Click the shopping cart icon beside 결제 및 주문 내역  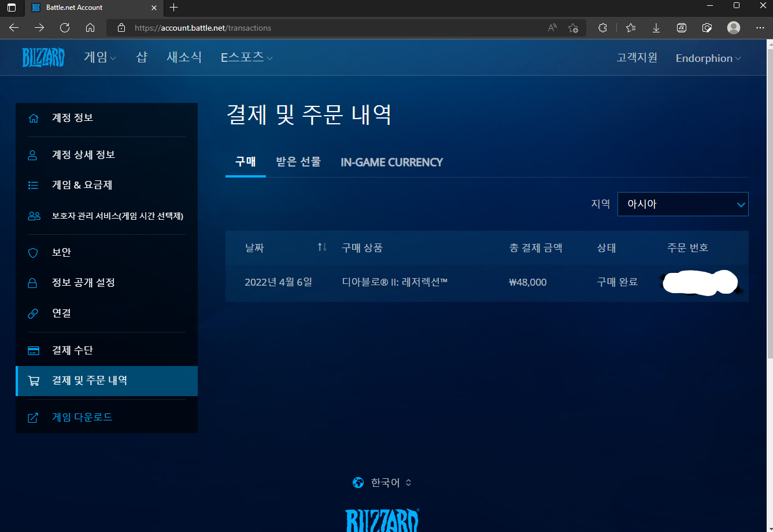[34, 381]
